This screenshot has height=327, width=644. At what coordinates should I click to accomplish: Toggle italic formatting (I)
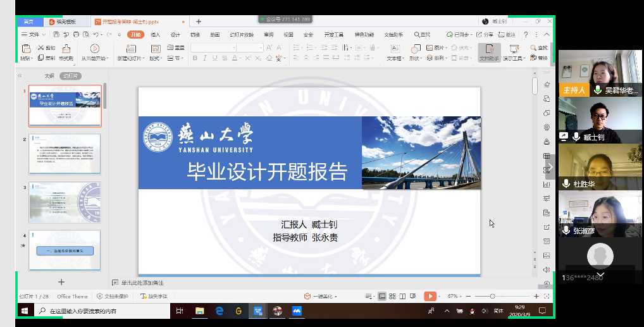(x=204, y=58)
